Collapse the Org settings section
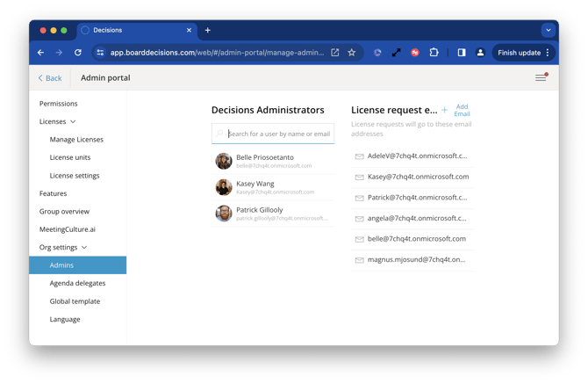 pyautogui.click(x=84, y=248)
